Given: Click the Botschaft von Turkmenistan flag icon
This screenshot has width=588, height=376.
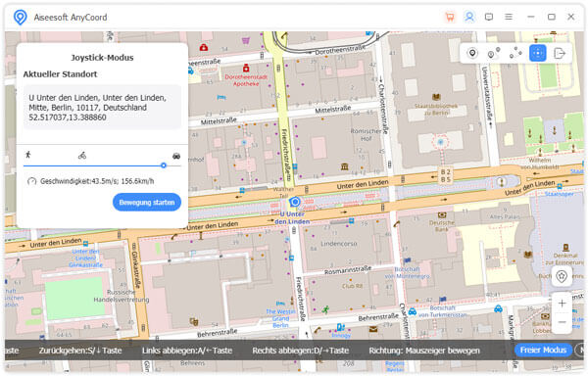Looking at the screenshot, I should 443,300.
